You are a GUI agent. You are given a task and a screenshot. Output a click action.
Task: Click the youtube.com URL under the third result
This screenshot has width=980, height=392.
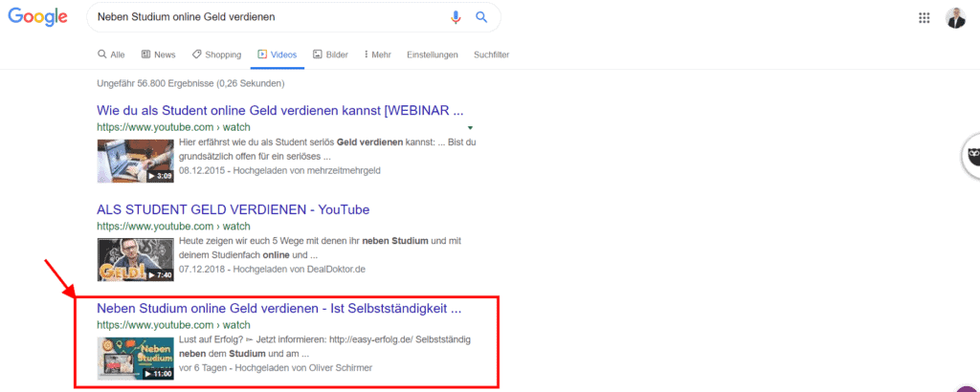[174, 325]
